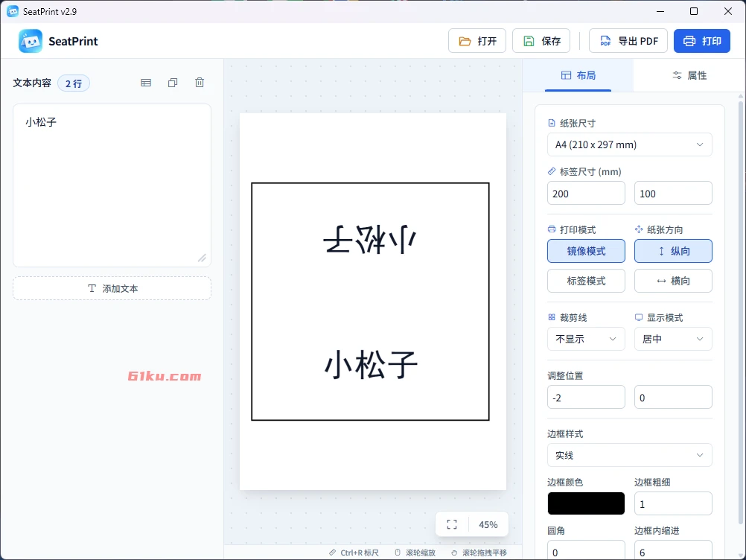746x560 pixels.
Task: Select 横向 landscape paper orientation
Action: [673, 281]
